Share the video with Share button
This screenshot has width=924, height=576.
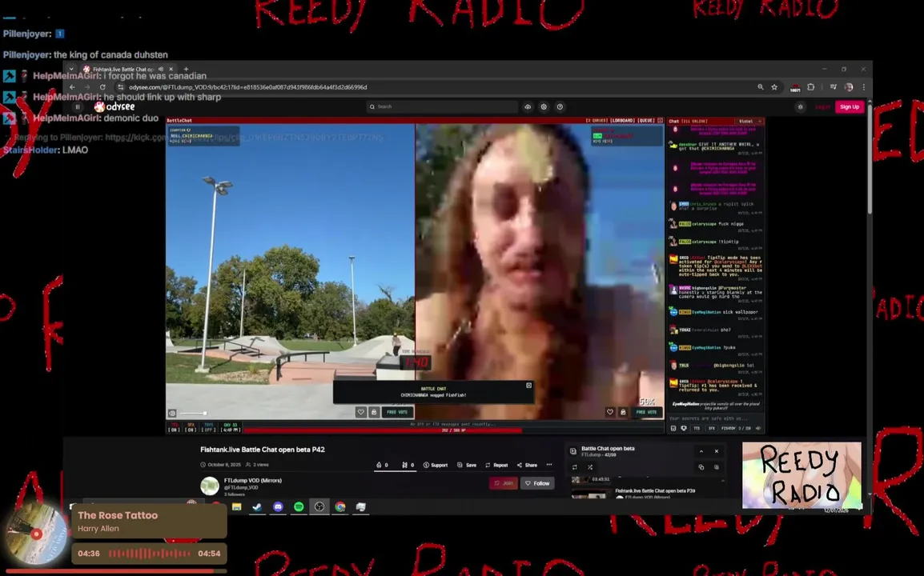pyautogui.click(x=527, y=465)
